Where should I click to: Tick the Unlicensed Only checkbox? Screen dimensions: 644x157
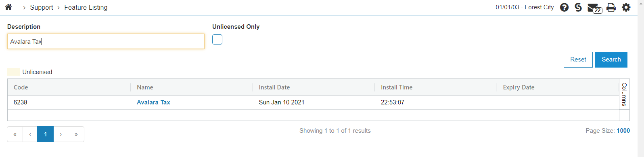click(x=217, y=39)
